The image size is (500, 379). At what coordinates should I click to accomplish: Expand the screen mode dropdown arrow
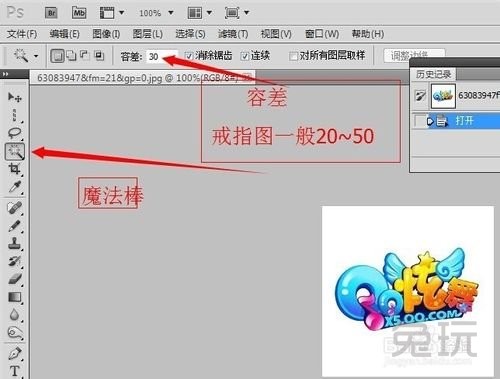[x=247, y=13]
